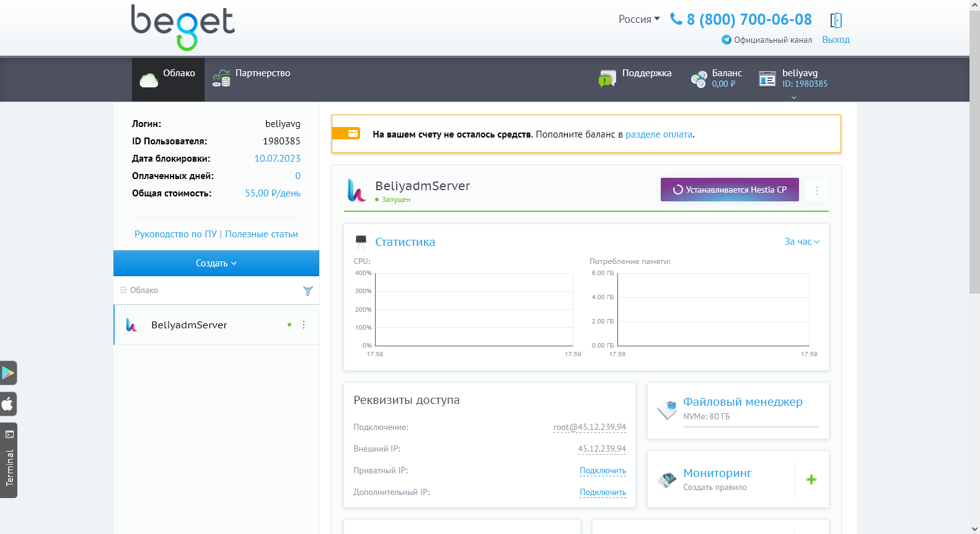Add a monitoring rule with green plus

click(811, 479)
